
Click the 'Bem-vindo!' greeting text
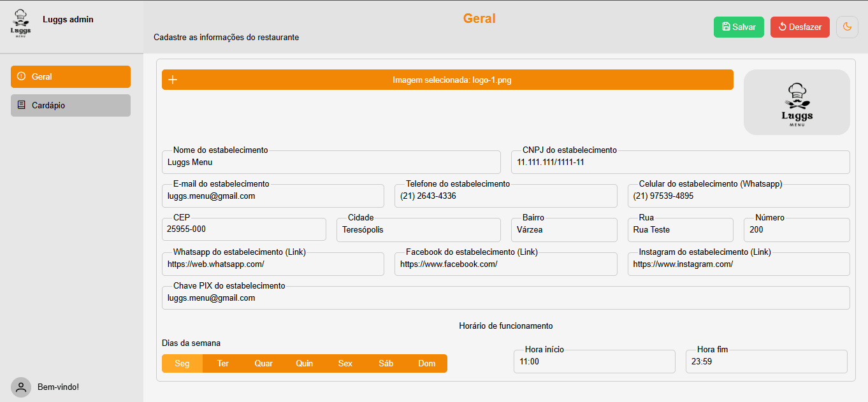point(59,387)
